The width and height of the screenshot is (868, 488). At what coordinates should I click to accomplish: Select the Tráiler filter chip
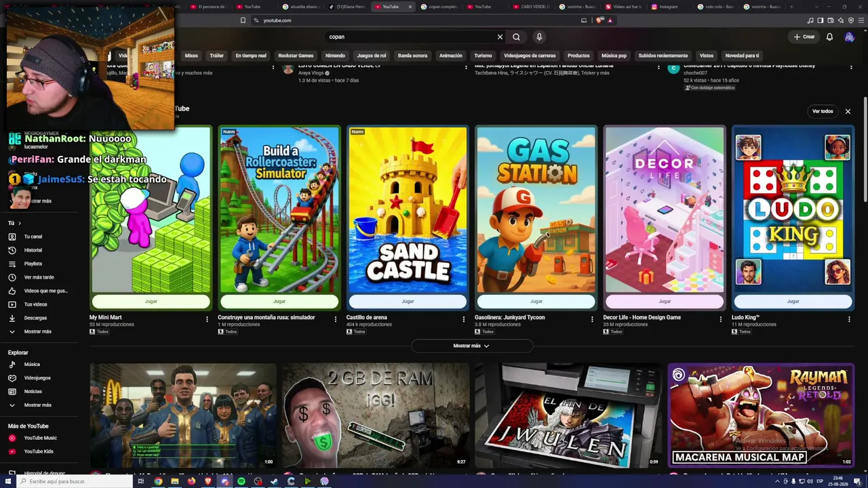coord(217,56)
